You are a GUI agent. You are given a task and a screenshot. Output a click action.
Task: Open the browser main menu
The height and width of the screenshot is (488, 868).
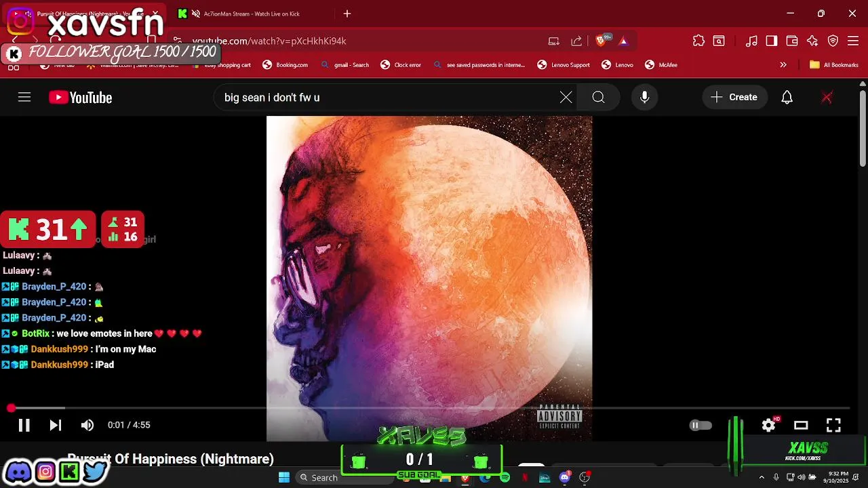854,41
